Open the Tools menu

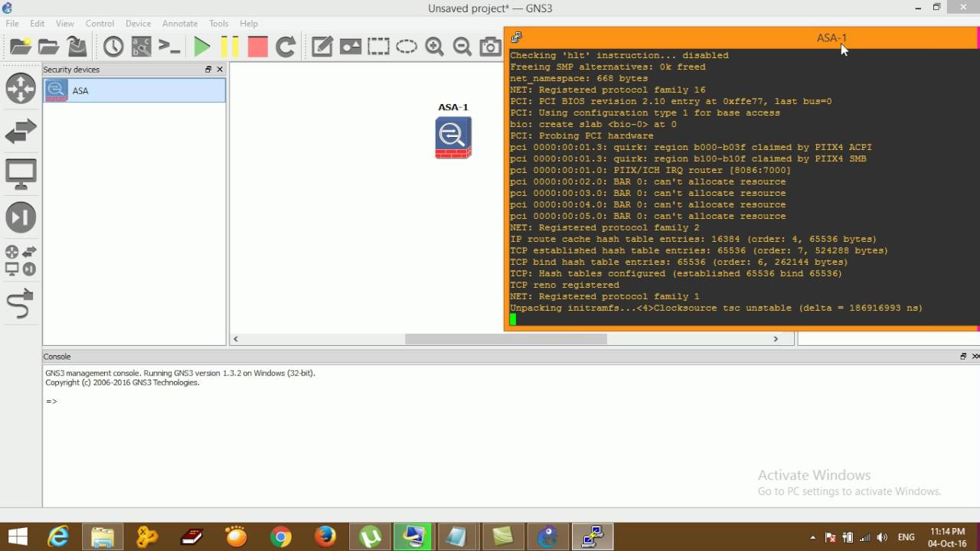219,24
